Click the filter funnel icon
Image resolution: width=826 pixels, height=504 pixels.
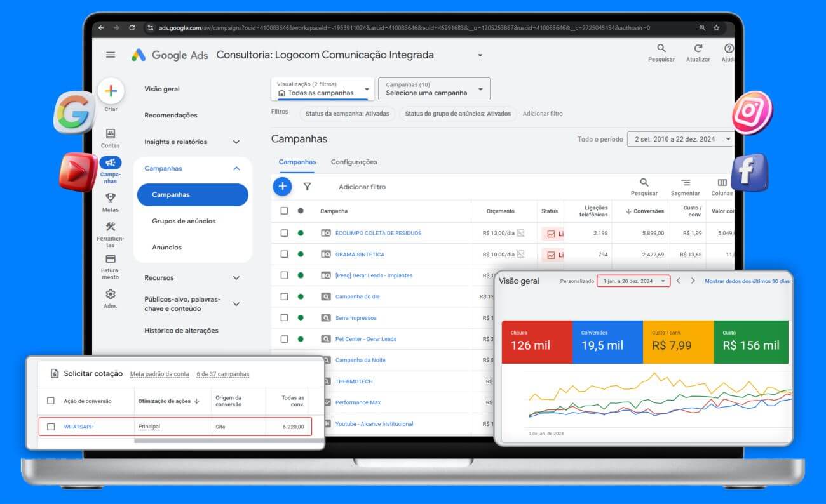(x=308, y=187)
